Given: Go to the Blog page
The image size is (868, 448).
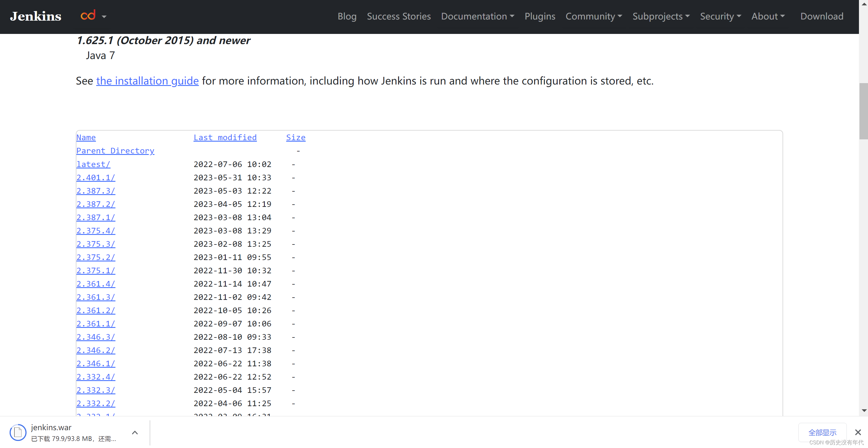Looking at the screenshot, I should [347, 16].
